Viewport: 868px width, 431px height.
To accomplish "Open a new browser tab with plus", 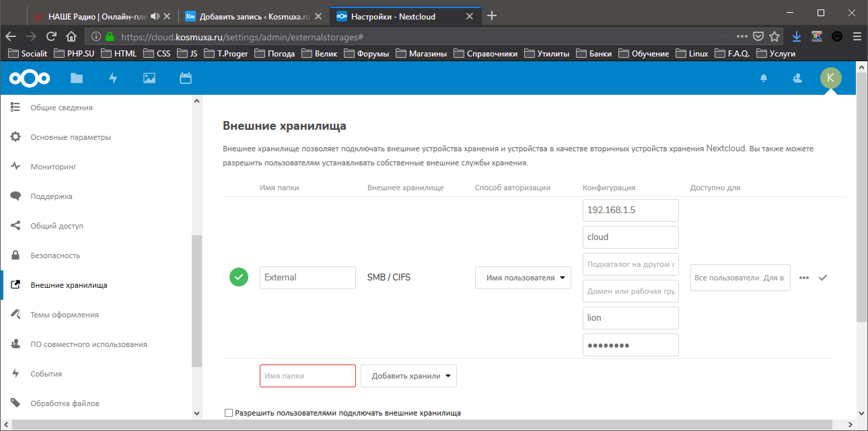I will (492, 15).
